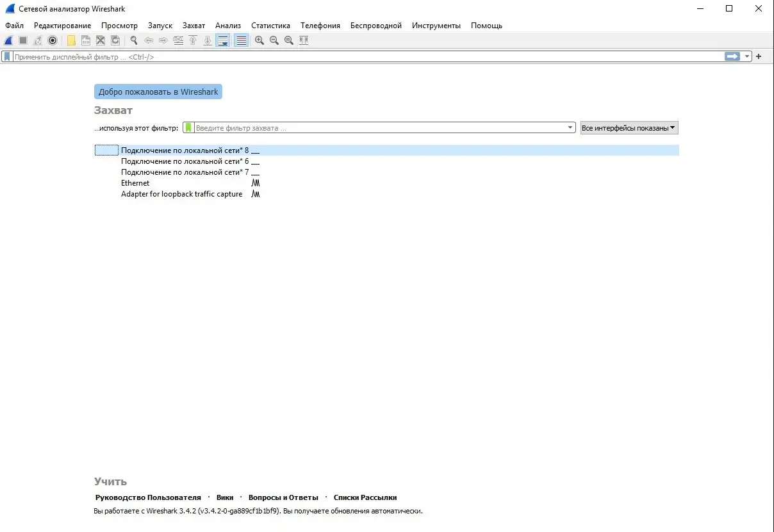Viewport: 774px width, 532px height.
Task: Reset zoom to normal size icon
Action: point(289,40)
